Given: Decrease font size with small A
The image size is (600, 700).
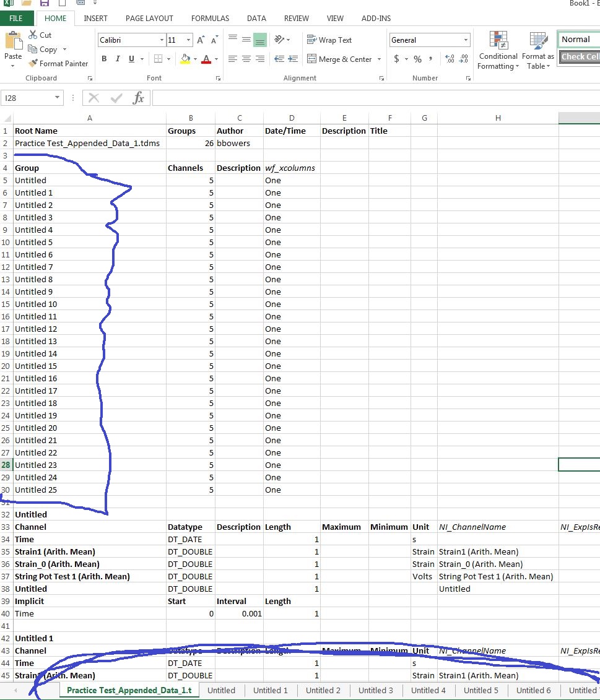Looking at the screenshot, I should (x=214, y=40).
